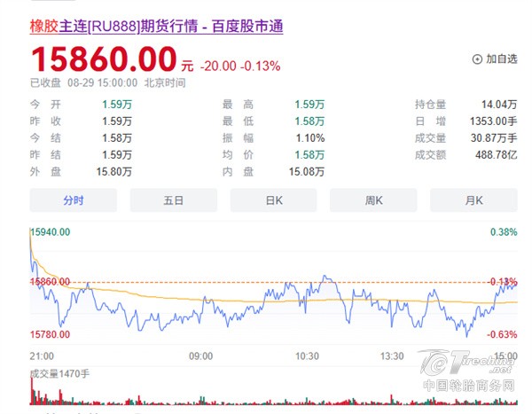Switch to the 五日 chart tab
This screenshot has width=532, height=414.
tap(174, 200)
